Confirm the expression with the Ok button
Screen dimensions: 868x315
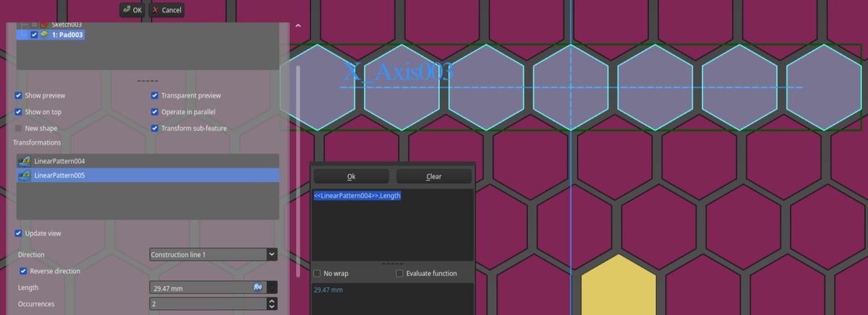pyautogui.click(x=351, y=176)
